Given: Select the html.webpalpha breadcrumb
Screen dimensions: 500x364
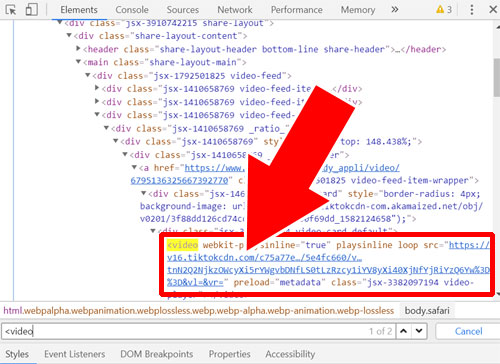Looking at the screenshot, I should [199, 311].
